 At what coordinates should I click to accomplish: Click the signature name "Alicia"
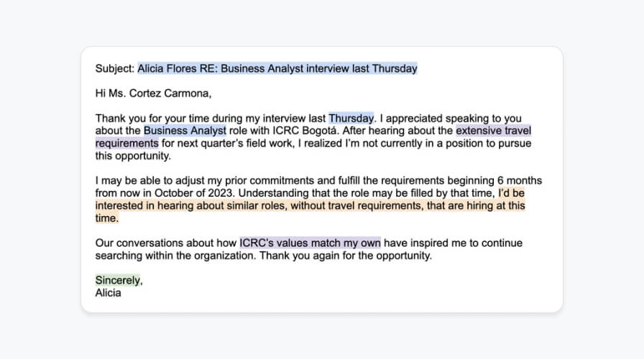108,293
